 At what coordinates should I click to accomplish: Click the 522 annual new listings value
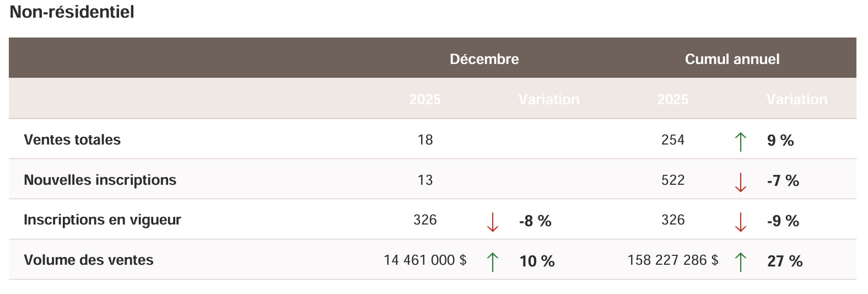[672, 180]
